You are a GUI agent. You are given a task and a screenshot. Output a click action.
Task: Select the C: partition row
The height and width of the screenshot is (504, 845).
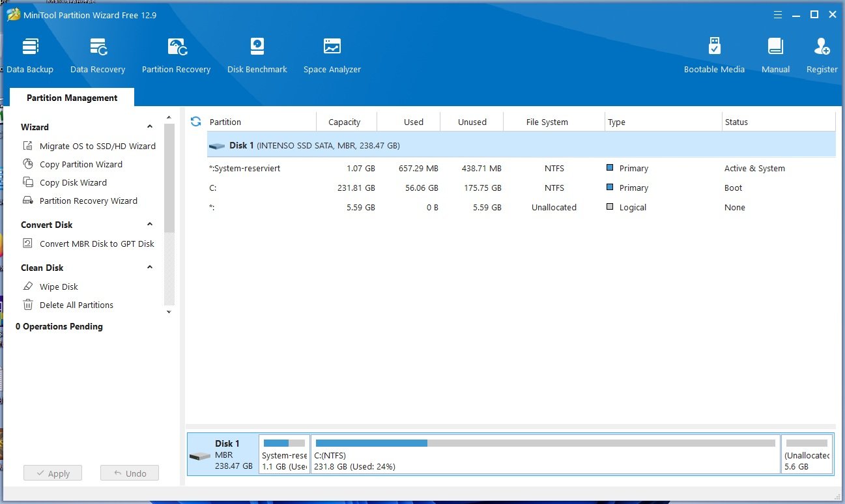click(521, 188)
